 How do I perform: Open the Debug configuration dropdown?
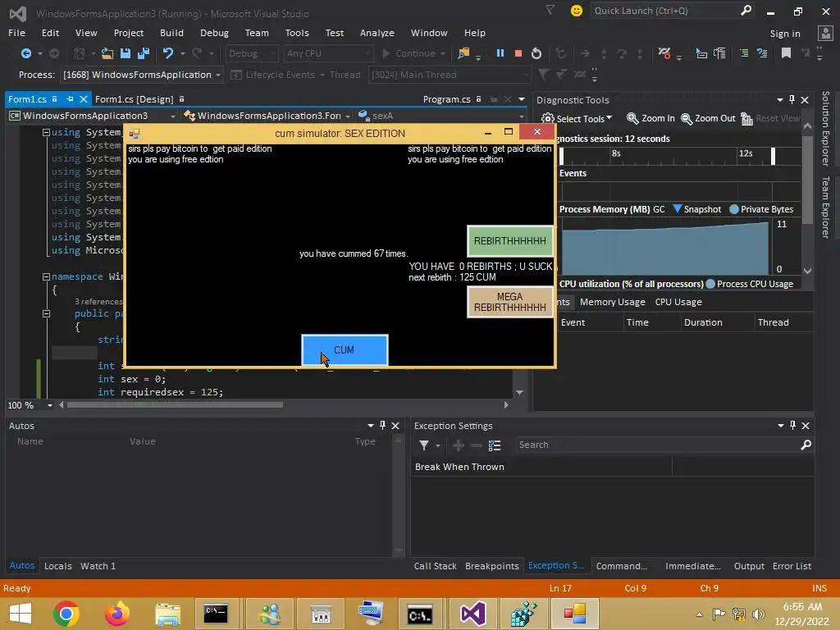[251, 53]
